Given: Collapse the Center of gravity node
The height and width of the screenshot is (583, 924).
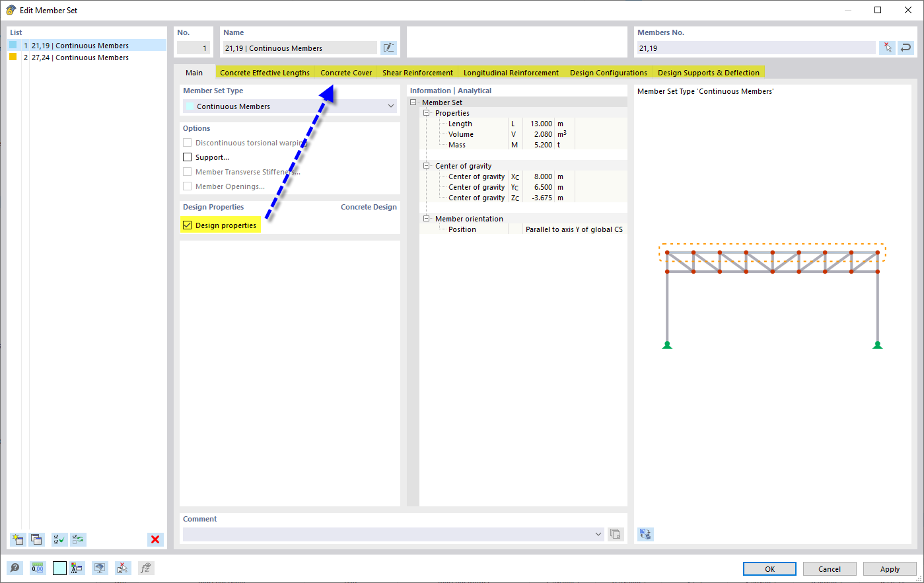Looking at the screenshot, I should click(x=427, y=166).
